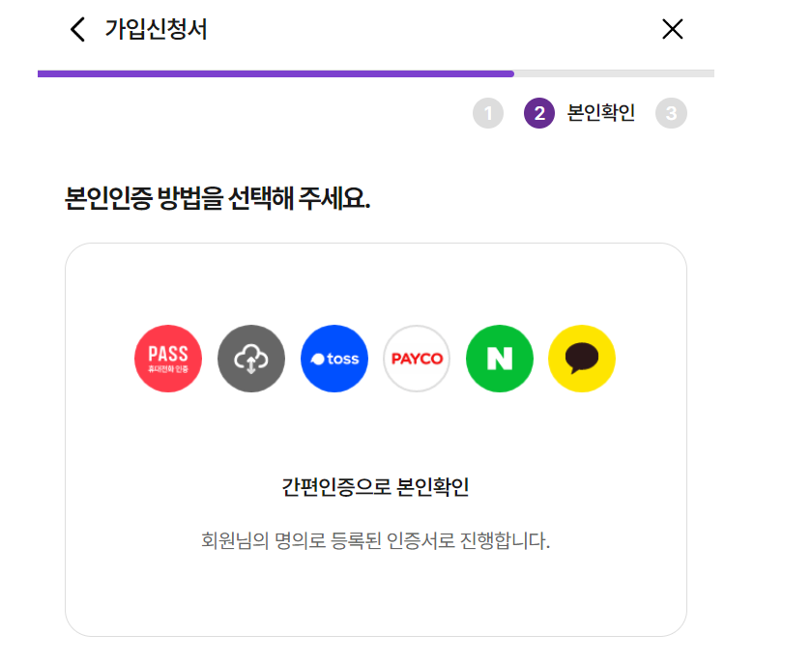Click the 본인인증 방법을 선택해 주세요 heading

click(217, 198)
